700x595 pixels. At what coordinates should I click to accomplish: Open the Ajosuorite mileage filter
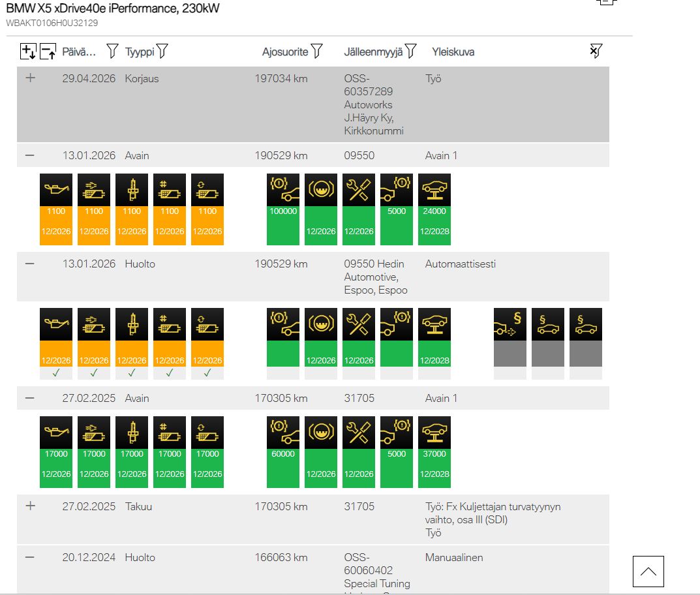(x=316, y=52)
